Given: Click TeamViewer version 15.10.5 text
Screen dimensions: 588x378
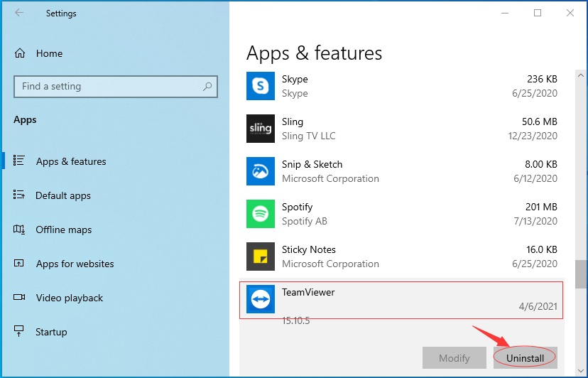Looking at the screenshot, I should (x=296, y=320).
